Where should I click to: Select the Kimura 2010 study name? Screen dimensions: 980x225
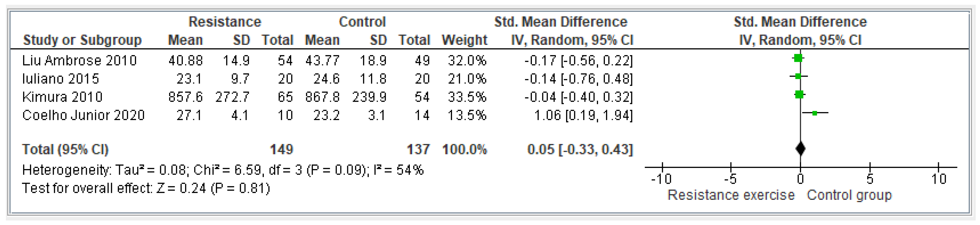tap(62, 97)
